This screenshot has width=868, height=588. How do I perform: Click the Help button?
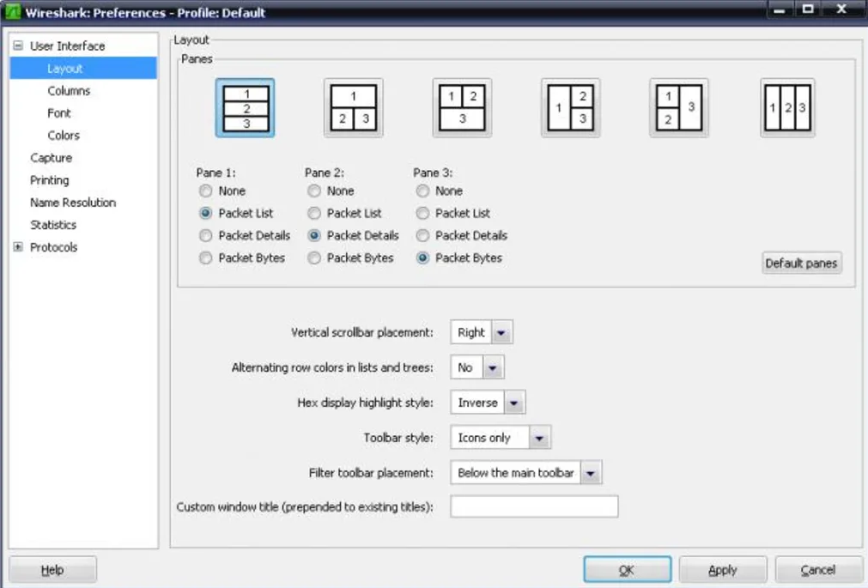(x=52, y=570)
